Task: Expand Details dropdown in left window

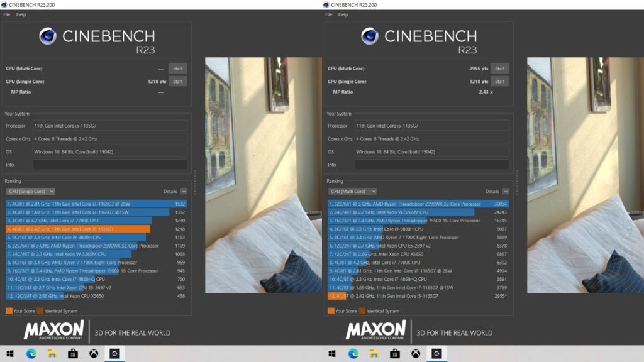Action: [x=183, y=191]
